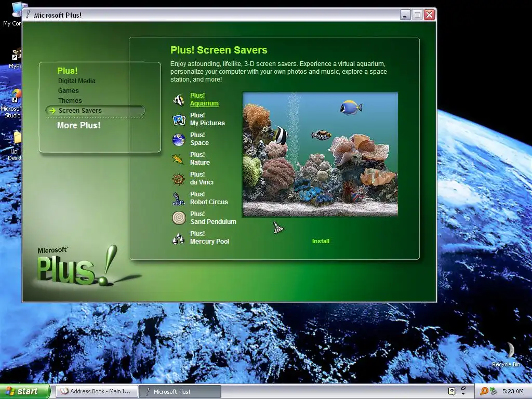Click the Plus! Space globe icon
The image size is (532, 399).
point(179,139)
